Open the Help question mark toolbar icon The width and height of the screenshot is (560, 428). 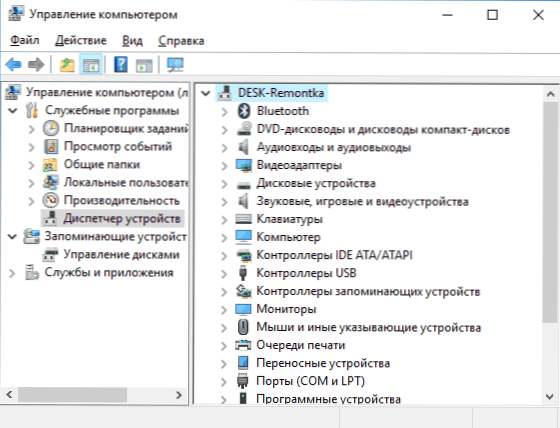pos(121,65)
